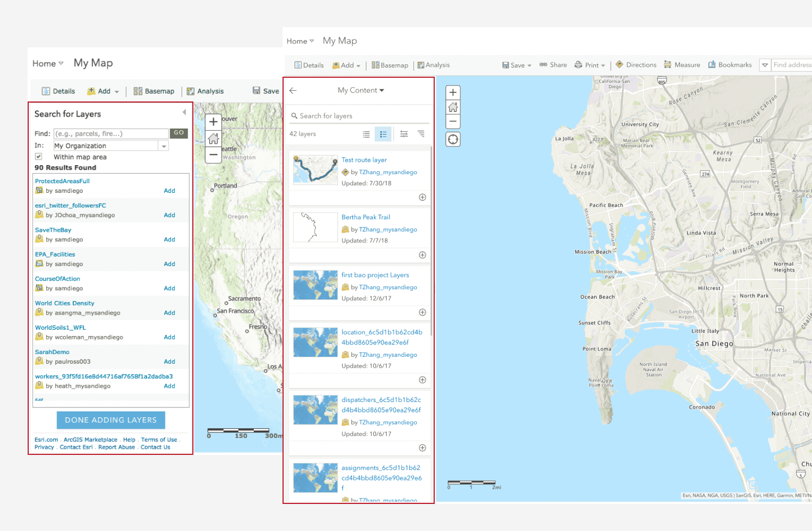Click the Done Adding Layers button
The height and width of the screenshot is (531, 812).
[111, 420]
